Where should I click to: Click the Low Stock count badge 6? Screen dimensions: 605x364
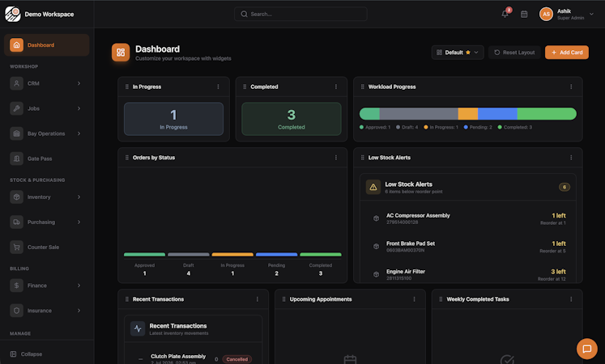click(565, 187)
